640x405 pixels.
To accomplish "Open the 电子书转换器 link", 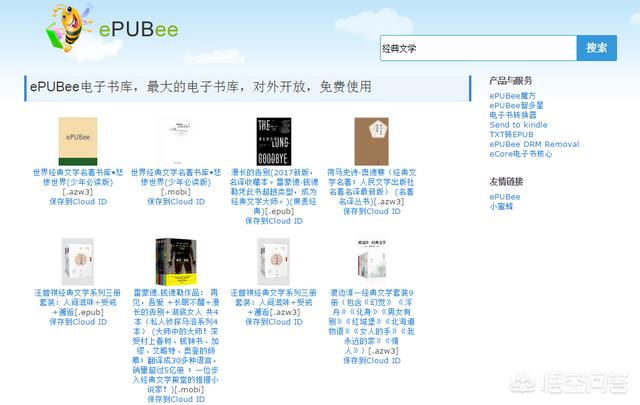I will (x=513, y=115).
